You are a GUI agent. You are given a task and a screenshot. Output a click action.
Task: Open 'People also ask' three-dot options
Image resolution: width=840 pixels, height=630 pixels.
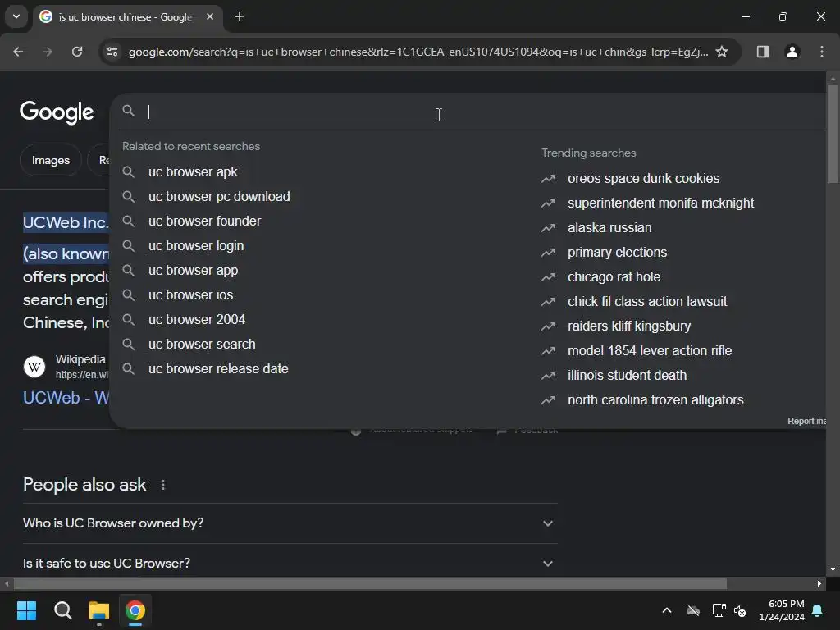163,486
